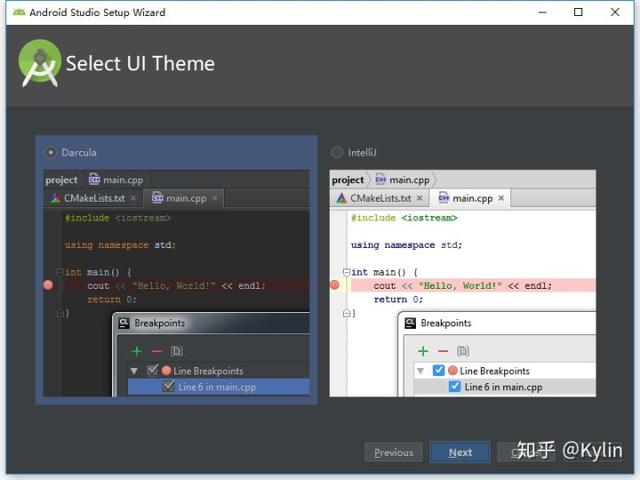The image size is (640, 480).
Task: Click the Android icon in title bar
Action: 19,12
